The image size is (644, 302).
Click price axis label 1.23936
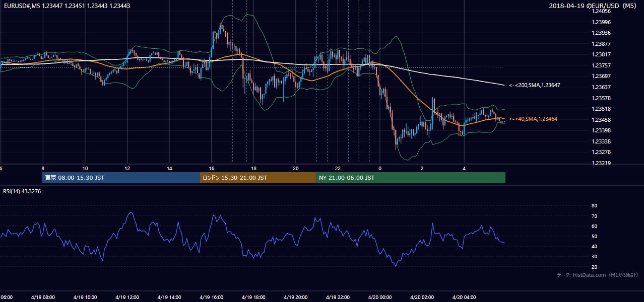pyautogui.click(x=602, y=33)
